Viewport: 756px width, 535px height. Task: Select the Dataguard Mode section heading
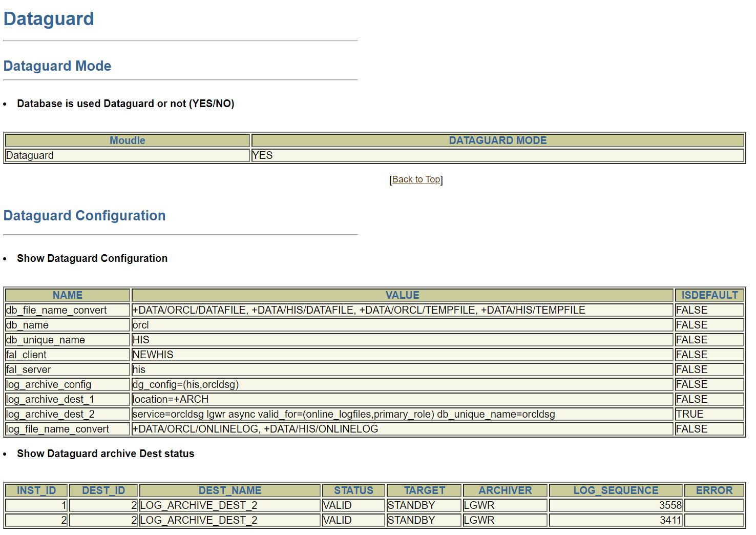[x=57, y=66]
